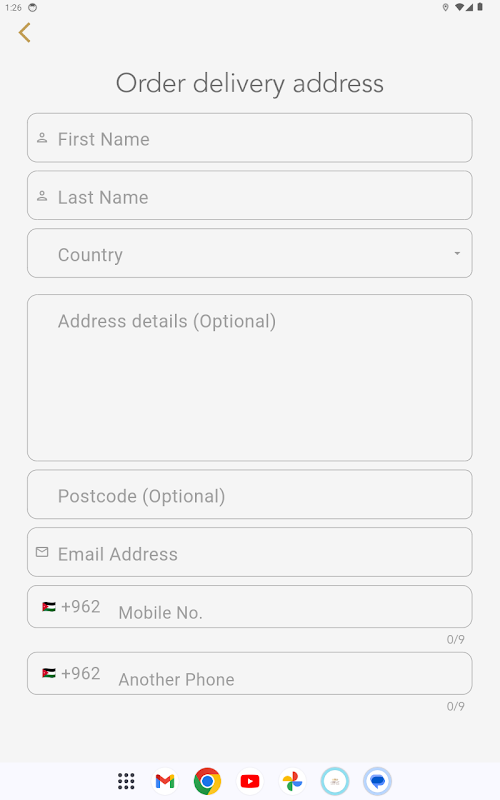
Task: Go back using the gold arrow
Action: click(x=24, y=33)
